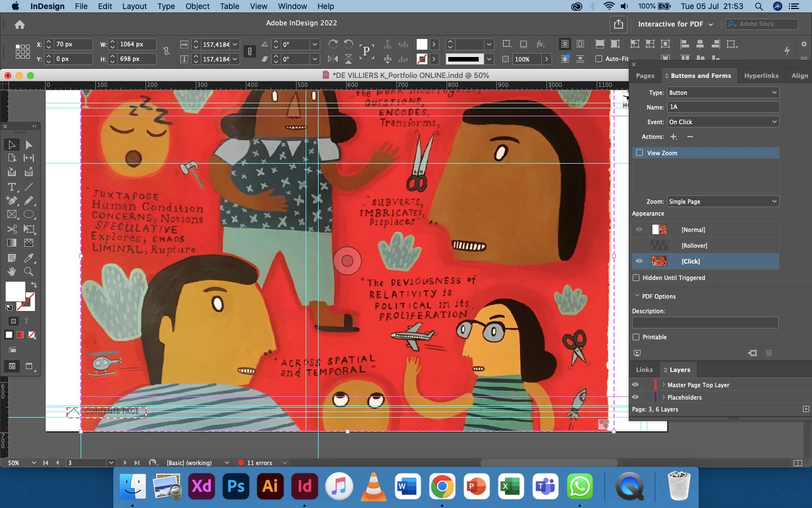
Task: Open VLC from the Dock
Action: [x=373, y=486]
